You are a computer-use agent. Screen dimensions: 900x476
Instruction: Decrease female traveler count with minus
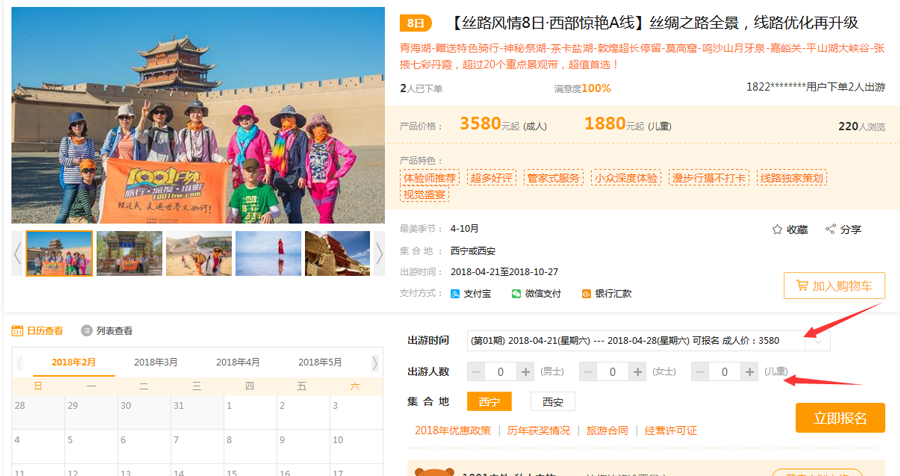pos(588,372)
